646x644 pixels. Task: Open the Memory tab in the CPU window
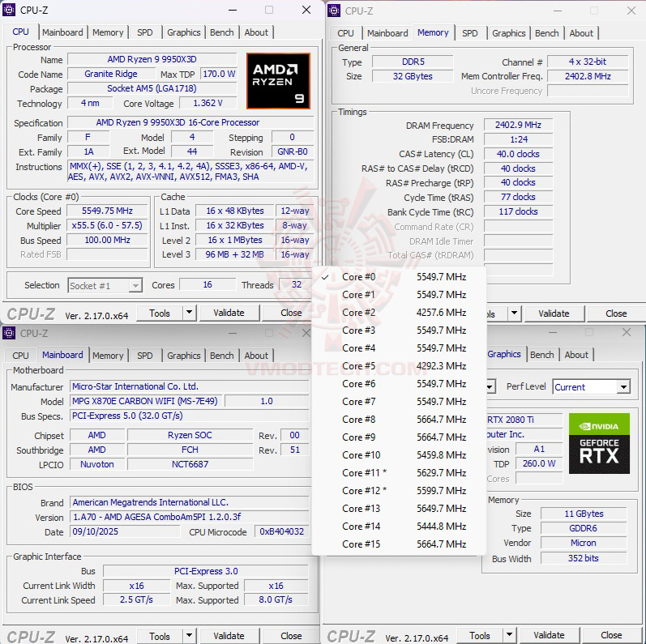click(x=108, y=32)
